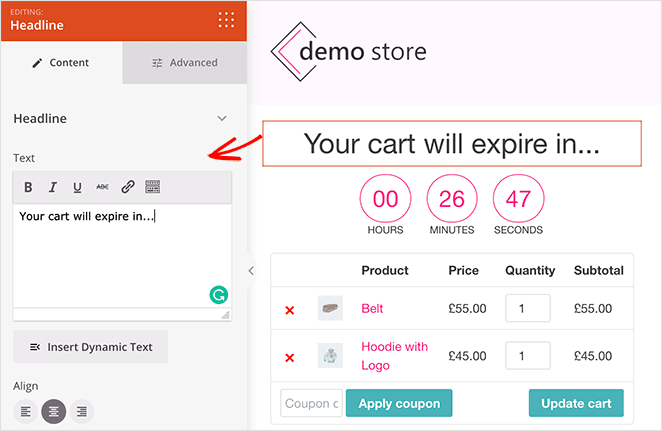The height and width of the screenshot is (431, 662).
Task: Toggle the toolbar keyboard icon
Action: [152, 187]
